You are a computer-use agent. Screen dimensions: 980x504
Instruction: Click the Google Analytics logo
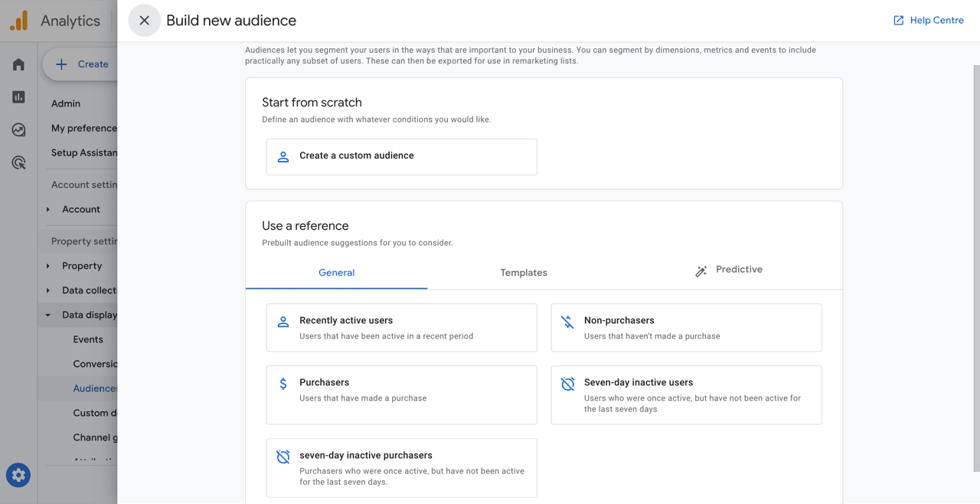point(19,21)
